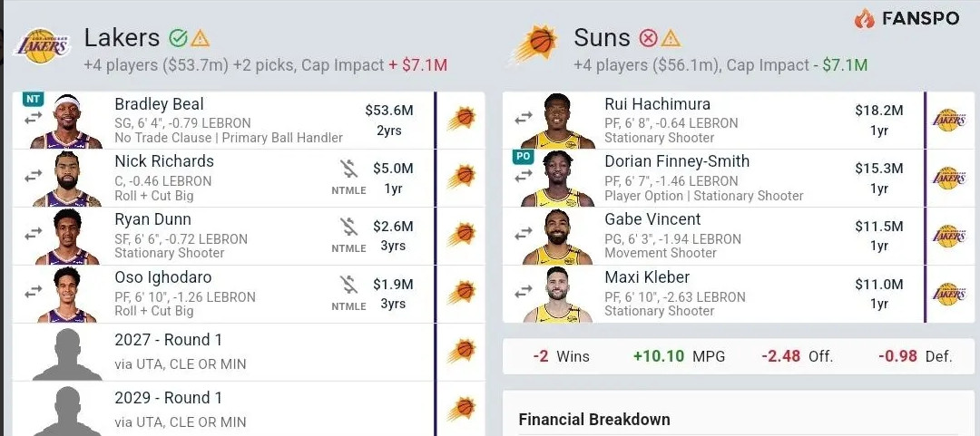Expand the Financial Breakdown section
The width and height of the screenshot is (980, 436).
(x=594, y=419)
